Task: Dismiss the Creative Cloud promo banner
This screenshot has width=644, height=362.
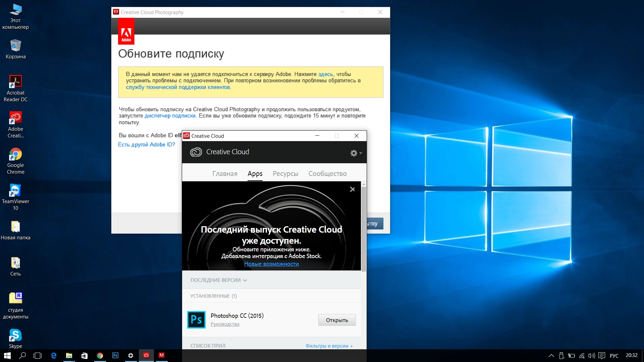Action: pos(352,189)
